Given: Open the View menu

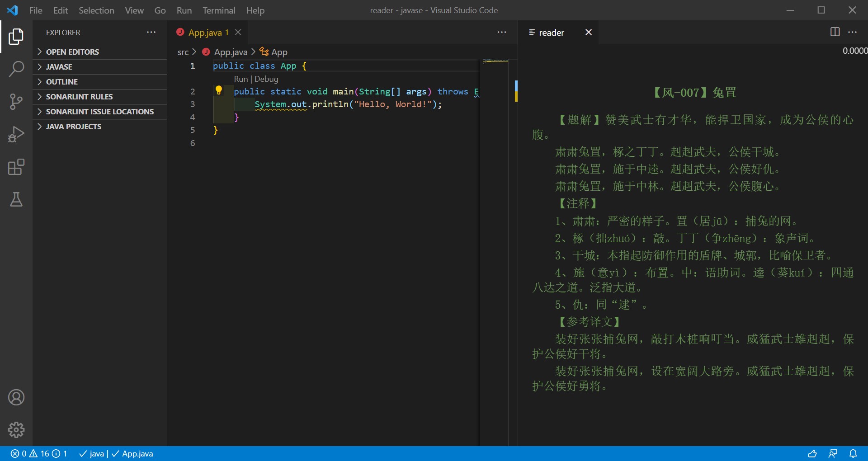Looking at the screenshot, I should [134, 10].
